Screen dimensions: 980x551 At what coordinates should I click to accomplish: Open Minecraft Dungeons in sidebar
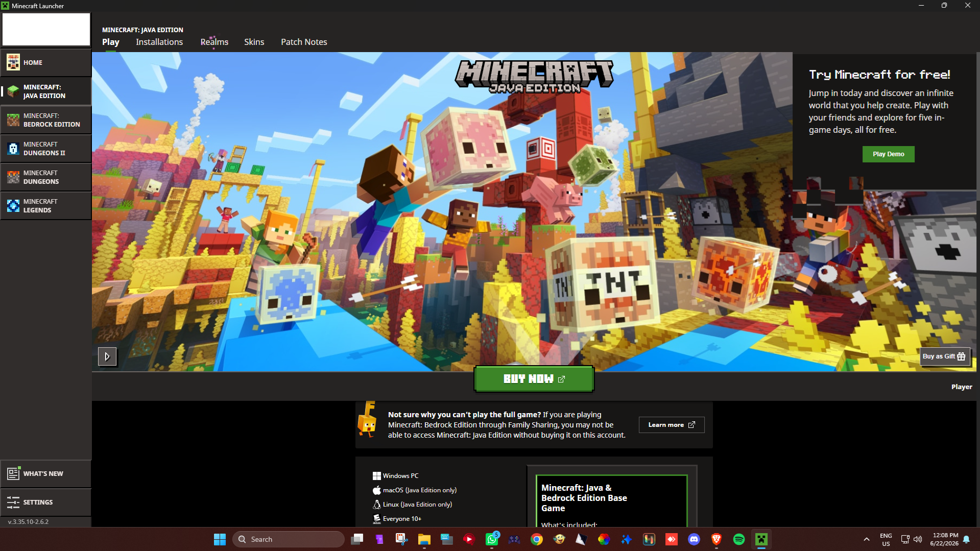(46, 177)
